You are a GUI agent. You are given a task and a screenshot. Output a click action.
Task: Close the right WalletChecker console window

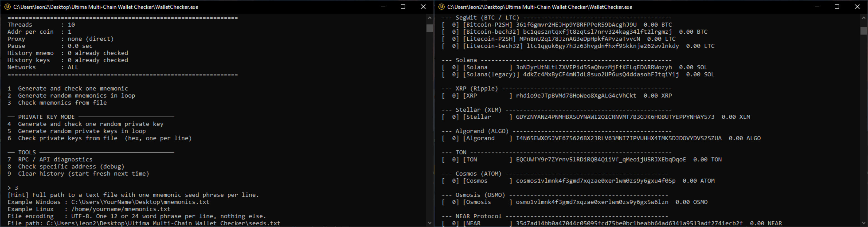pos(857,7)
